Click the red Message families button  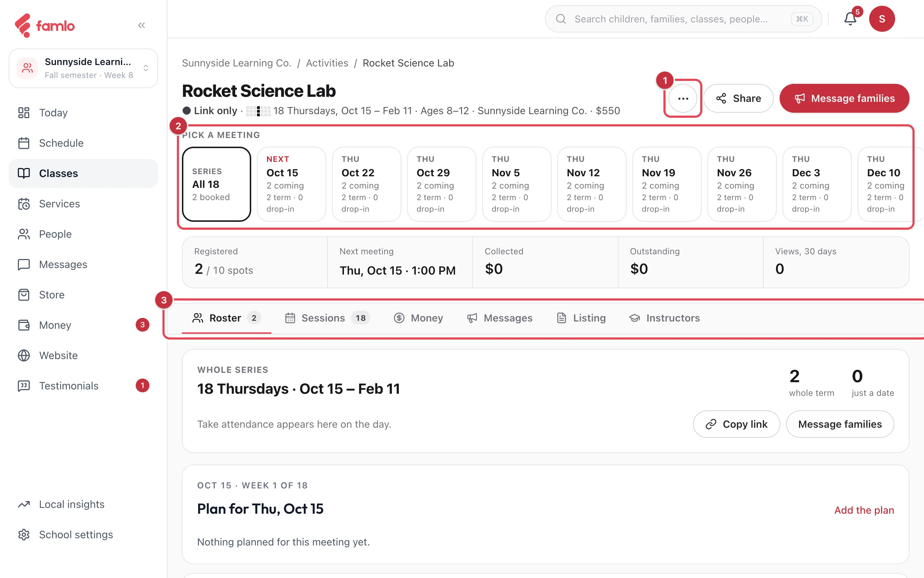point(844,98)
